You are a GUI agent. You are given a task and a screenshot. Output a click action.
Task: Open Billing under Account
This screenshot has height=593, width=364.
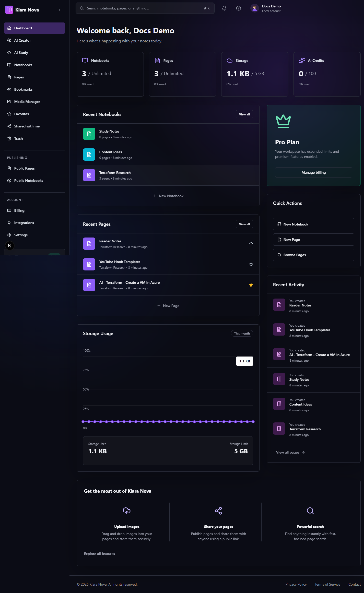click(x=34, y=210)
